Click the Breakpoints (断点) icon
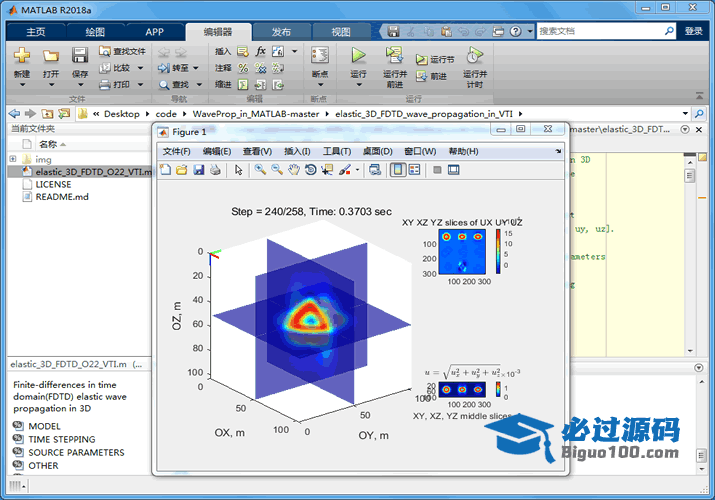 click(x=320, y=56)
